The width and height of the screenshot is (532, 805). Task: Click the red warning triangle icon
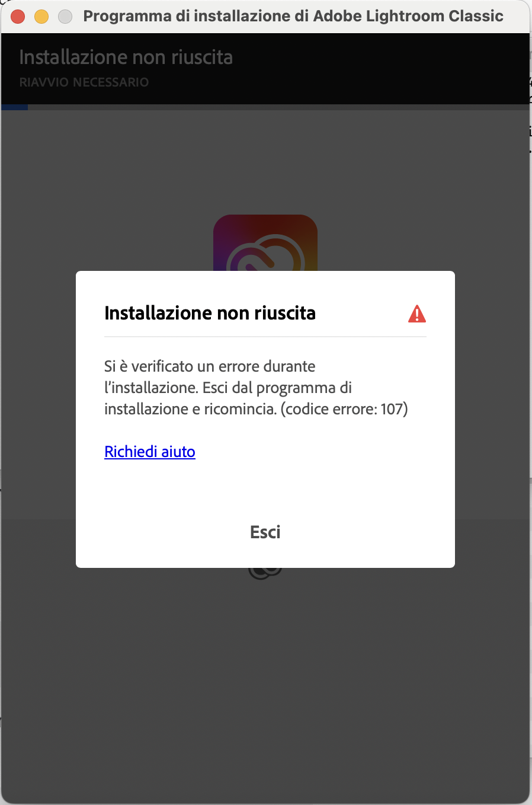[417, 314]
